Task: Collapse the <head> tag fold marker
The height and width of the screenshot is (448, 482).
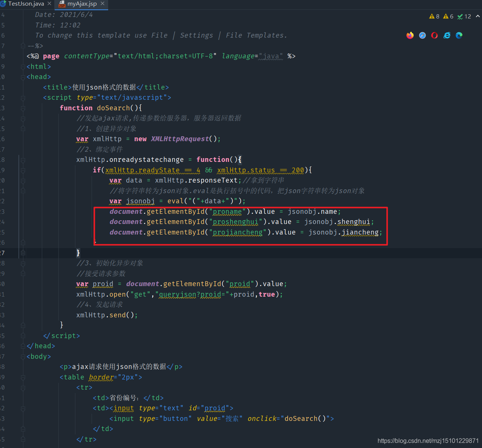Action: coord(23,77)
